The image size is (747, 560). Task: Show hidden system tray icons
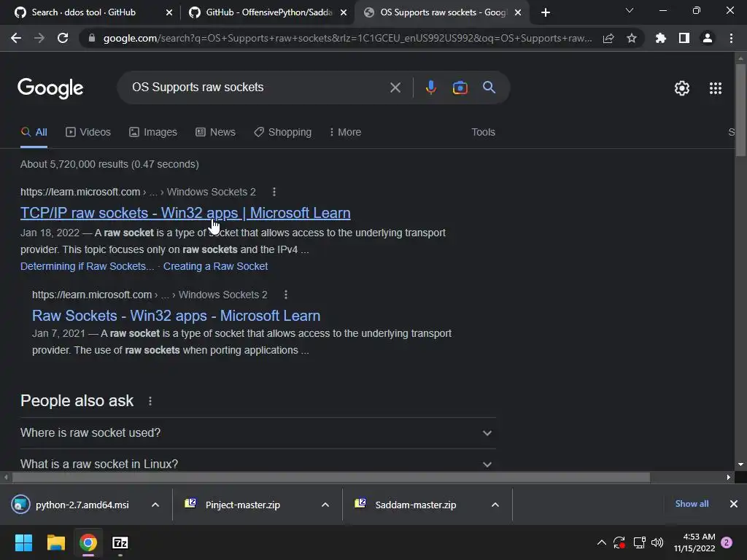tap(602, 542)
